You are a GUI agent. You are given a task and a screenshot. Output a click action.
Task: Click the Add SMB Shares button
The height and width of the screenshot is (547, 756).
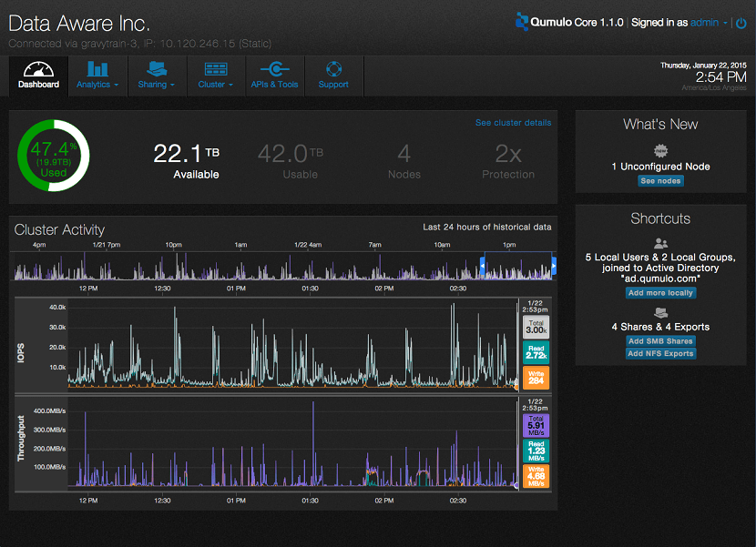click(x=660, y=341)
